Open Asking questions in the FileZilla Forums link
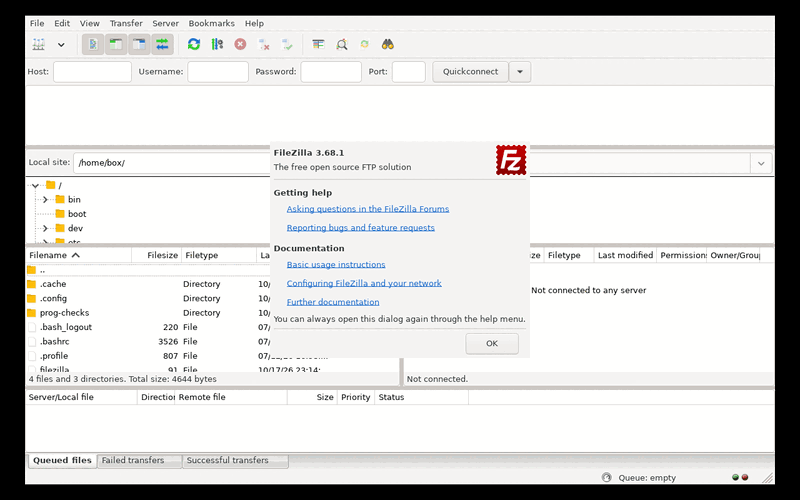The width and height of the screenshot is (800, 500). [368, 209]
